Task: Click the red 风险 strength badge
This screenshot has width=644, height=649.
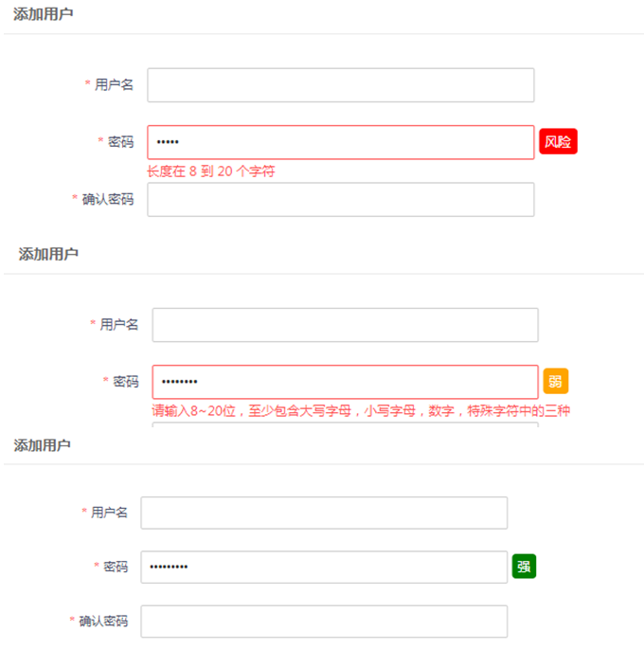Action: click(558, 142)
